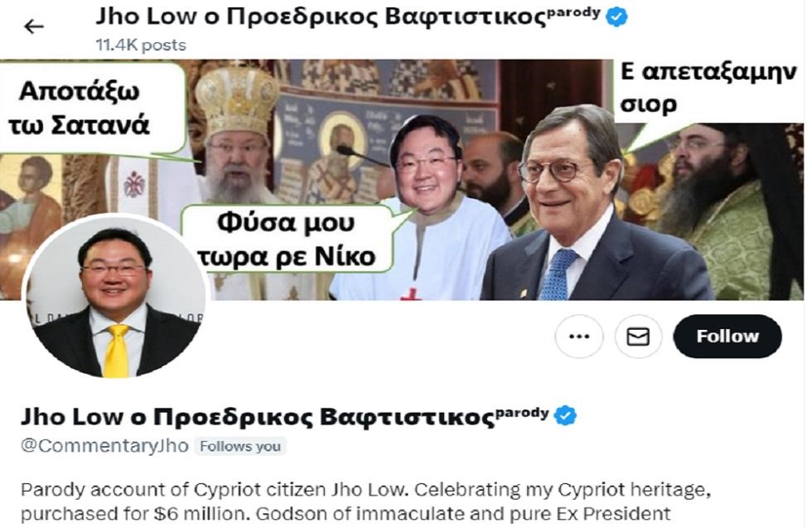Click the 11.4K posts count
Image resolution: width=812 pixels, height=528 pixels.
tap(141, 45)
